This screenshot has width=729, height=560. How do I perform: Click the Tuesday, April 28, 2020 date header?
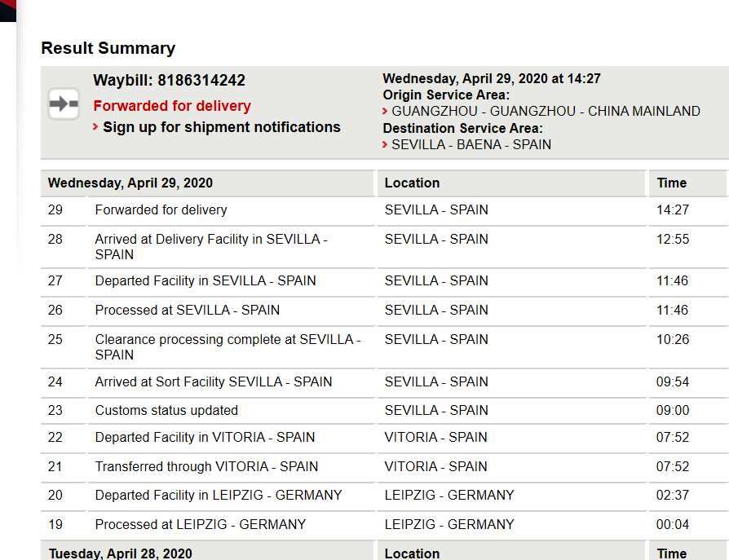pyautogui.click(x=121, y=553)
